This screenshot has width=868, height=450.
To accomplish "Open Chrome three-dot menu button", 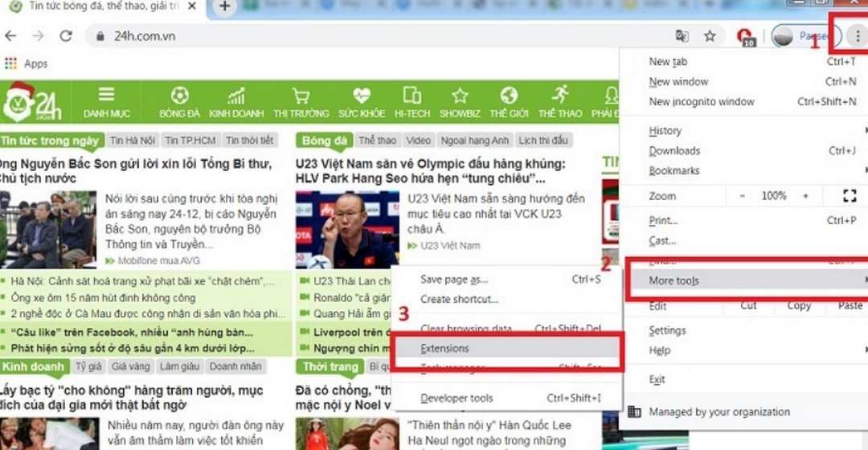I will (x=858, y=36).
